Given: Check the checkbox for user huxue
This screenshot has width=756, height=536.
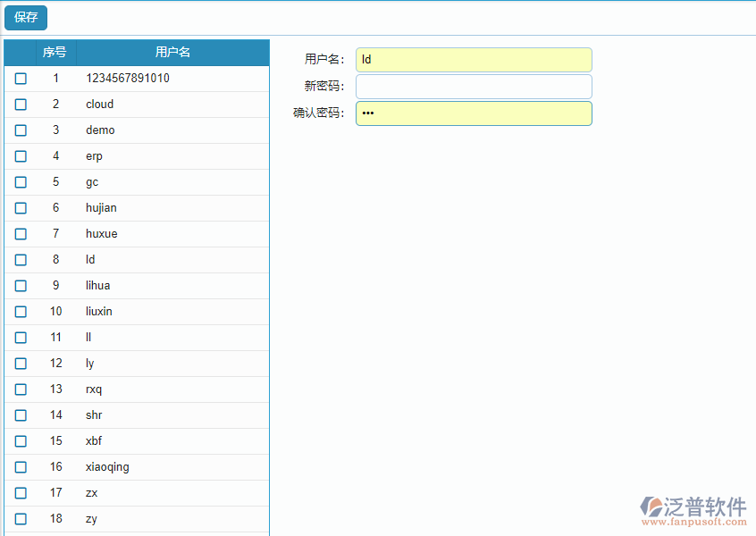Looking at the screenshot, I should click(21, 233).
